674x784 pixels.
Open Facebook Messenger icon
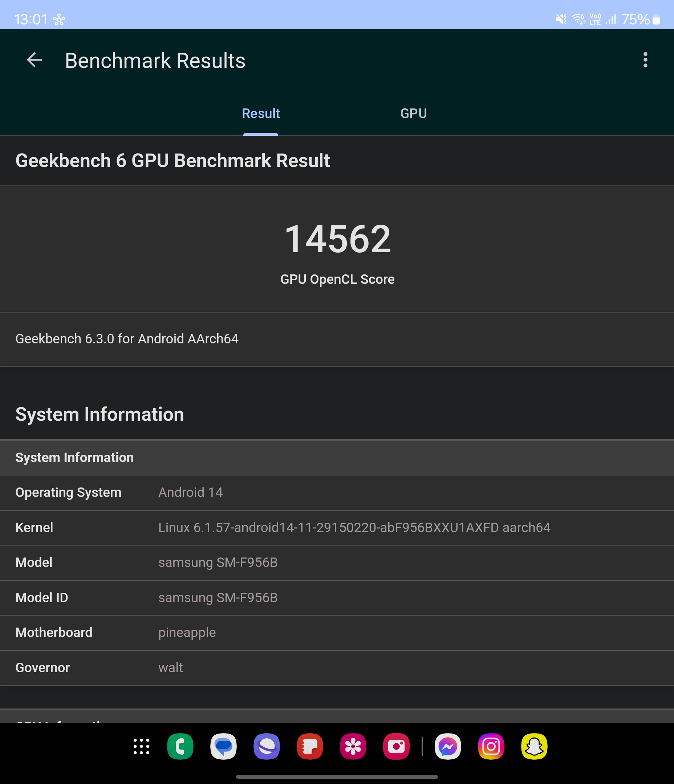pyautogui.click(x=448, y=747)
